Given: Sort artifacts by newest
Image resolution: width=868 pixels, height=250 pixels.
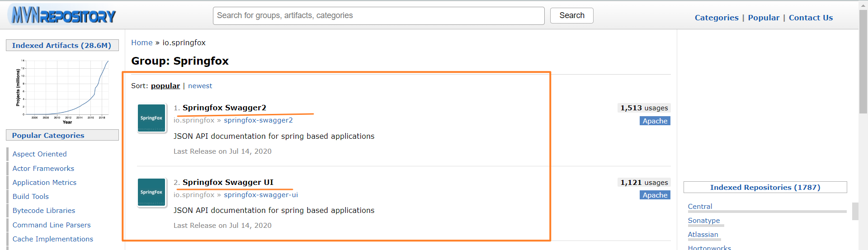Looking at the screenshot, I should (x=200, y=86).
